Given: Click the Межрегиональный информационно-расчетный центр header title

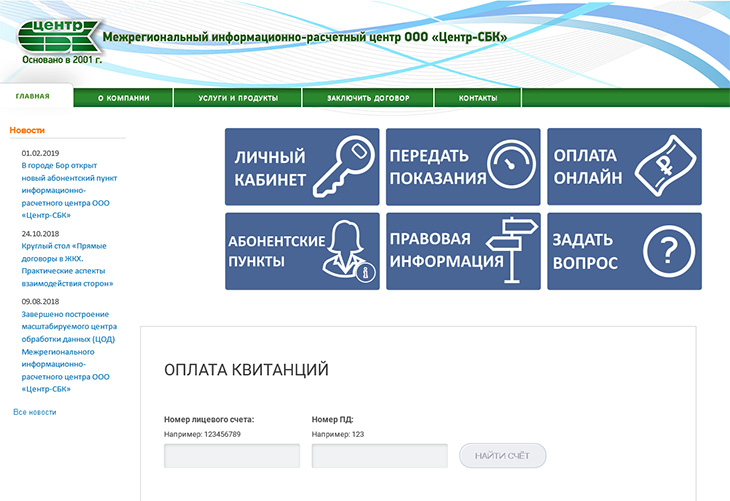Looking at the screenshot, I should (x=304, y=37).
